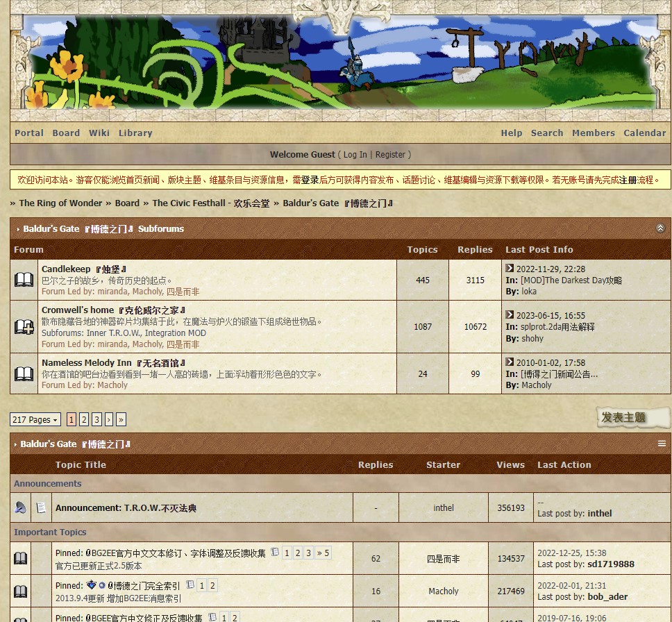Open the Members menu item
This screenshot has width=672, height=622.
click(x=593, y=133)
